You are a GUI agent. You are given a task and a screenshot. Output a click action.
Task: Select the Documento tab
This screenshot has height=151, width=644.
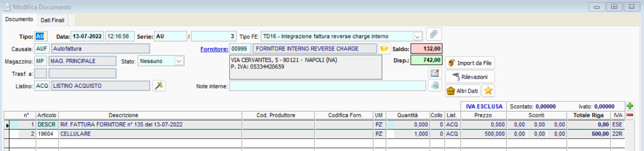pos(19,19)
